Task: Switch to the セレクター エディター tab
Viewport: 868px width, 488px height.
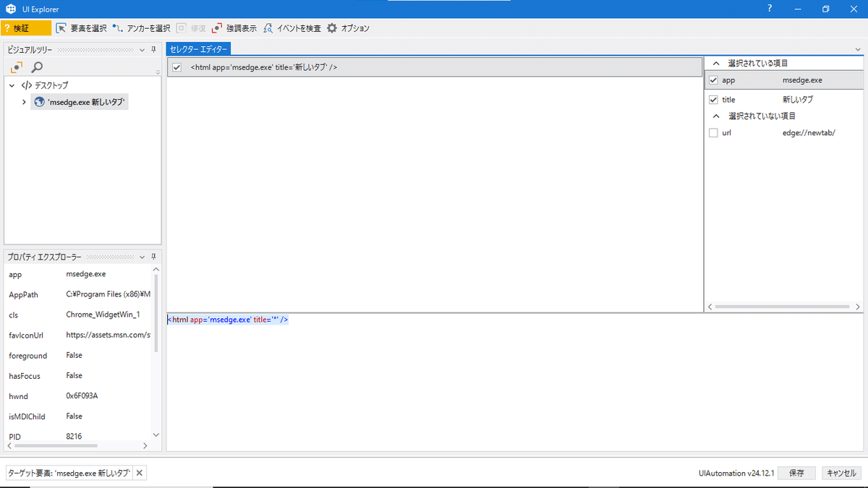Action: point(199,49)
